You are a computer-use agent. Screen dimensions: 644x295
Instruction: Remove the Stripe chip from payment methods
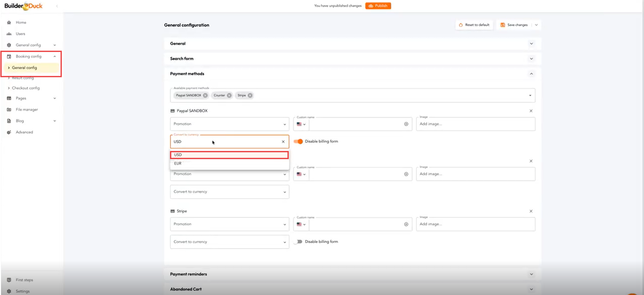(250, 95)
